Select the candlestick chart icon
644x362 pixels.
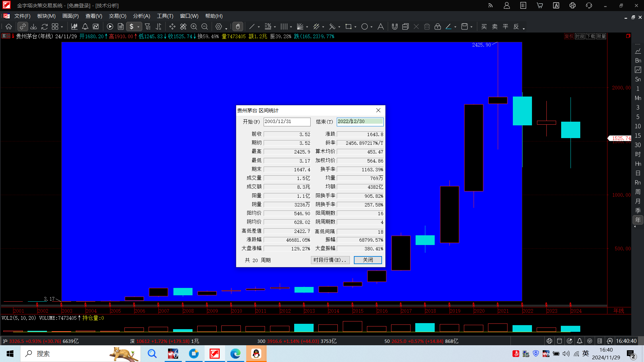(x=74, y=26)
